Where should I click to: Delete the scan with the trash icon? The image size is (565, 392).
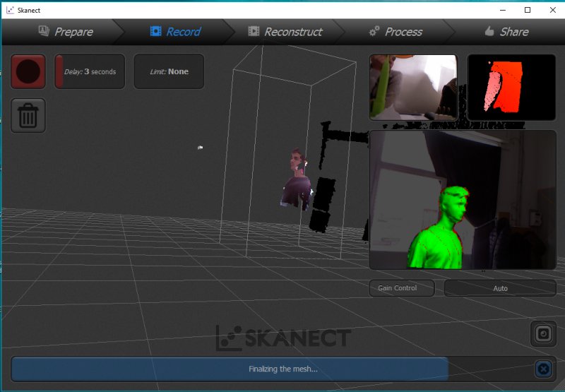tap(28, 115)
